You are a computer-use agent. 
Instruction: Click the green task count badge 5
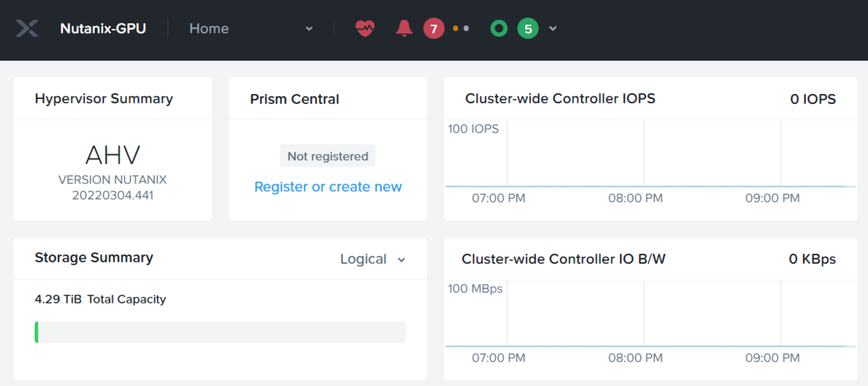pos(528,28)
